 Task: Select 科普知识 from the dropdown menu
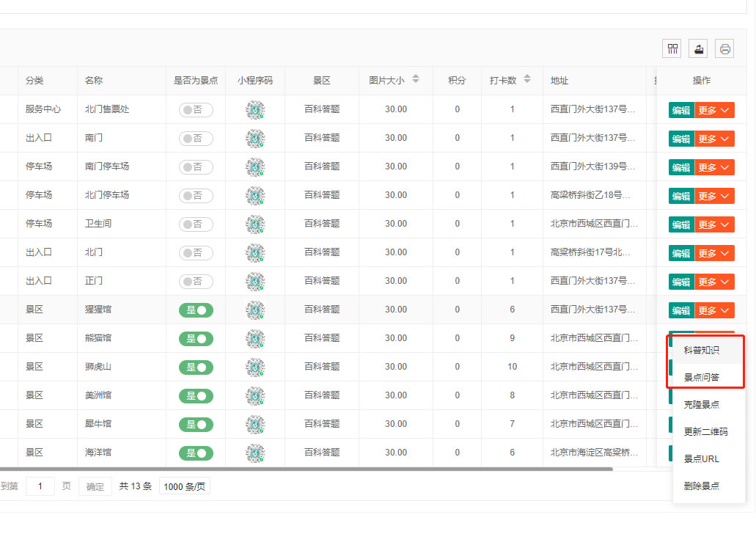pyautogui.click(x=709, y=350)
